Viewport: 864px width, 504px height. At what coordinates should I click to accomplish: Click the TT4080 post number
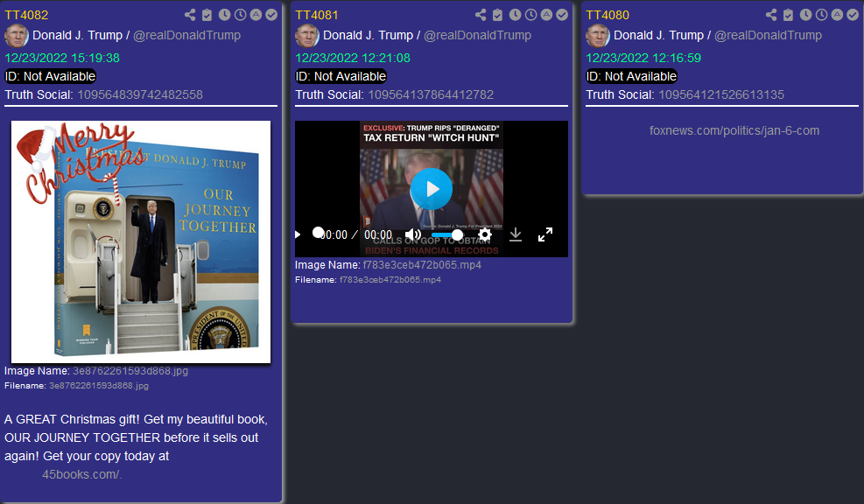(608, 15)
